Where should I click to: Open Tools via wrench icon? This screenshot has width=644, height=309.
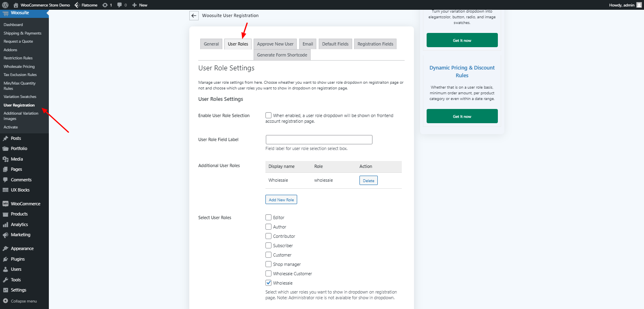(x=5, y=280)
